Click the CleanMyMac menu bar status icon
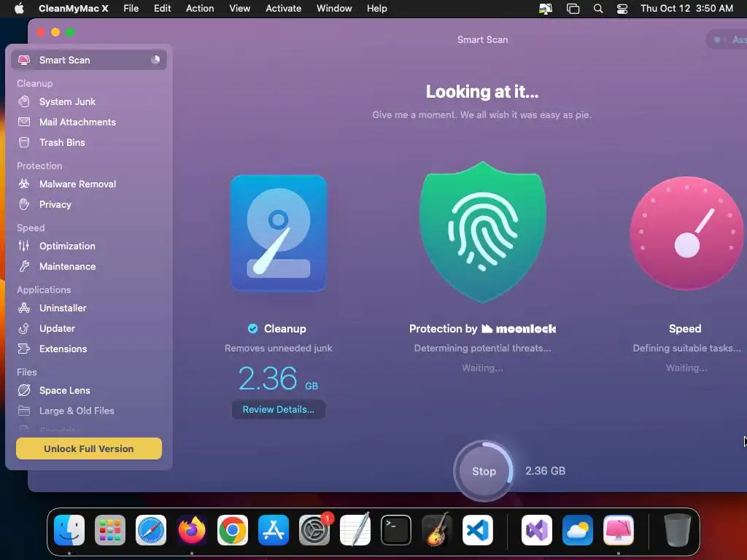The width and height of the screenshot is (747, 560). [x=546, y=9]
